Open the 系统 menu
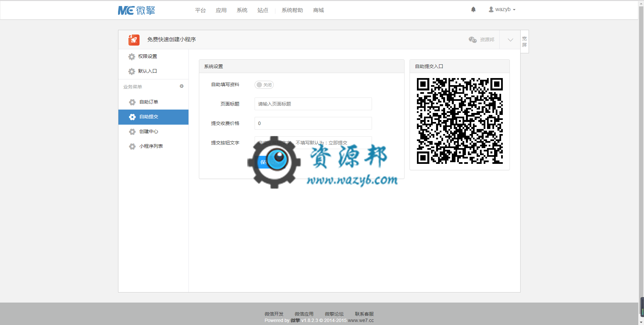The width and height of the screenshot is (644, 325). [242, 10]
